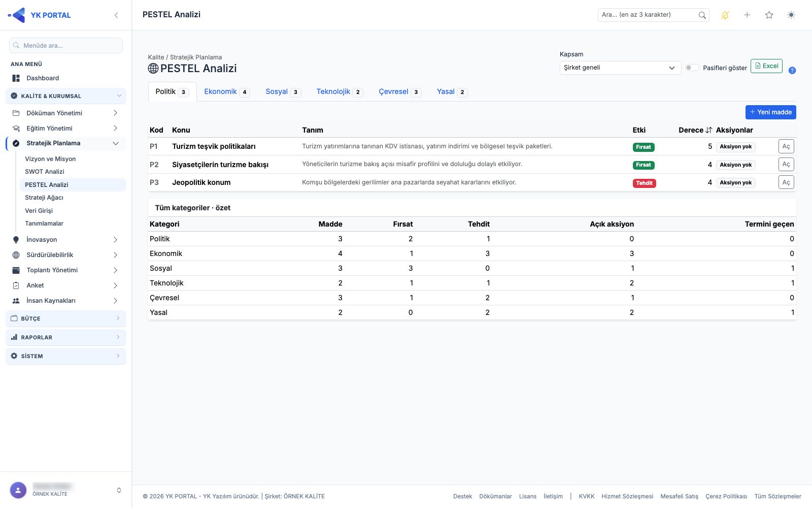Switch to the Teknolojik tab
Viewport: 812px width, 508px height.
tap(339, 92)
